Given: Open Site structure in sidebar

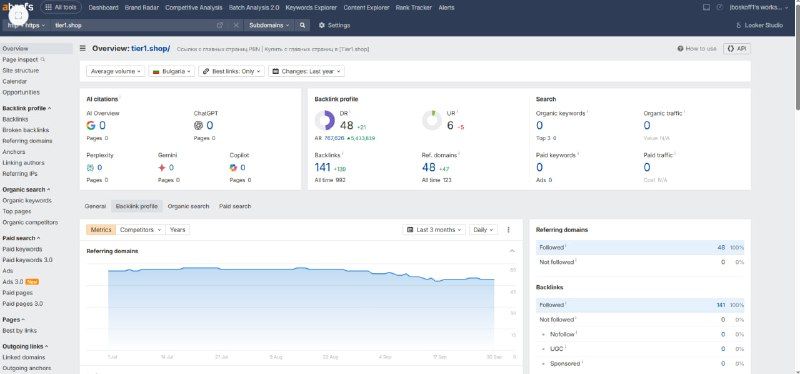Looking at the screenshot, I should click(x=20, y=70).
